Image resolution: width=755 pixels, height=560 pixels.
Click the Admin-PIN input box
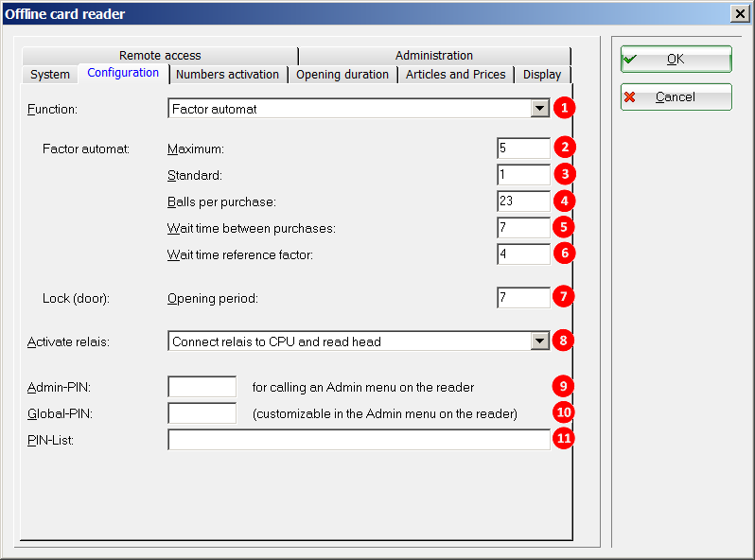tap(202, 386)
